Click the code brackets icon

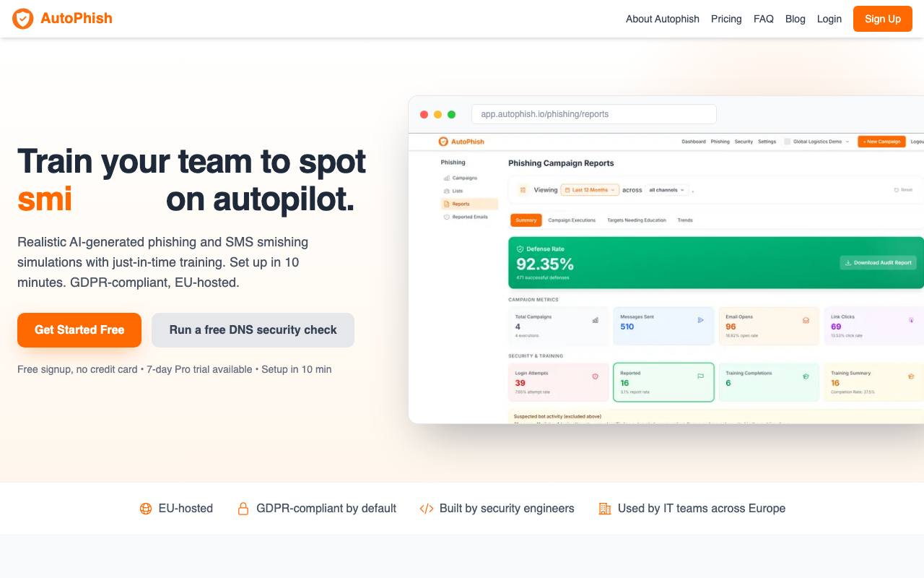[427, 509]
